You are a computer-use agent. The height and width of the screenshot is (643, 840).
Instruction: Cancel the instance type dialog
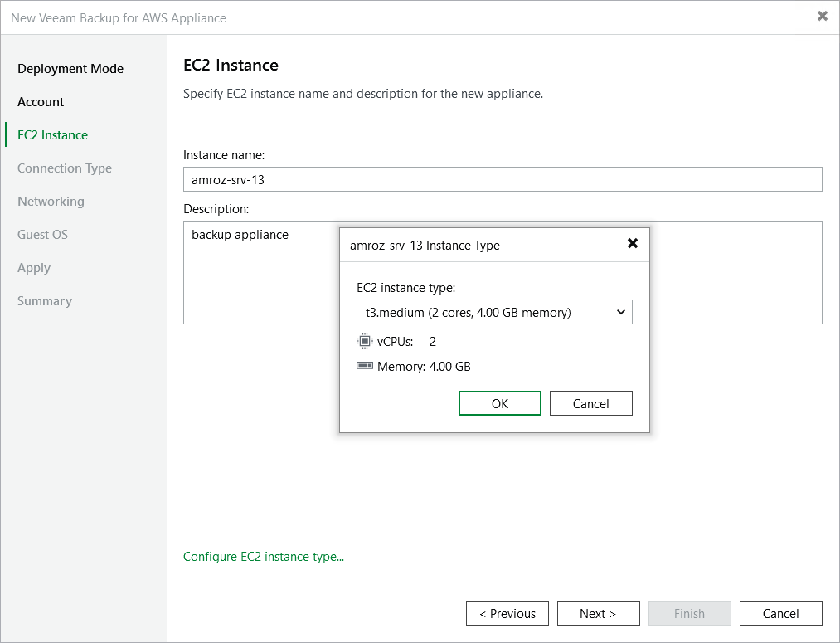click(590, 403)
